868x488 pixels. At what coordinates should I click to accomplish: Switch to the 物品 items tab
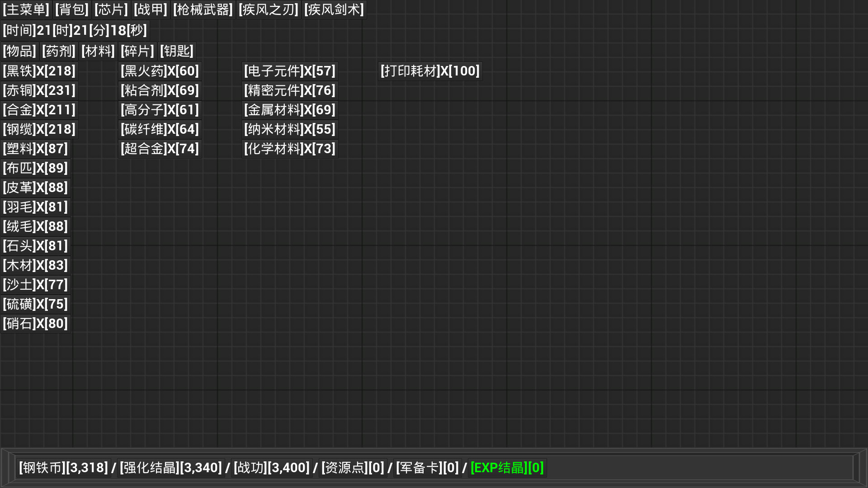tap(19, 51)
